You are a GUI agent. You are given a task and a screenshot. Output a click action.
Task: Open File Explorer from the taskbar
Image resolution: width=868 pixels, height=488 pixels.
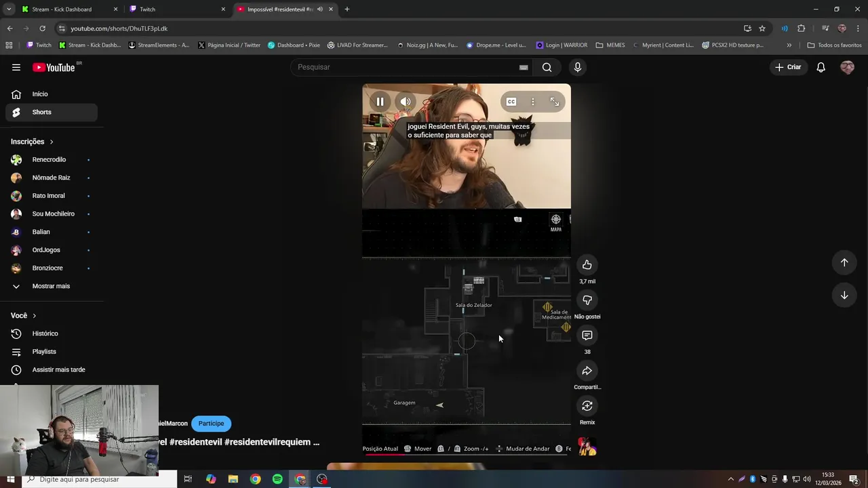(233, 479)
